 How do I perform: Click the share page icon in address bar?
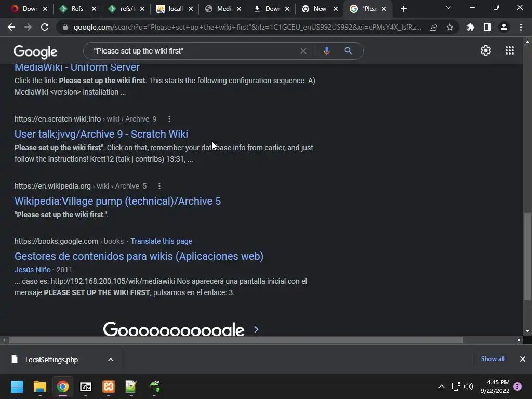(x=433, y=27)
